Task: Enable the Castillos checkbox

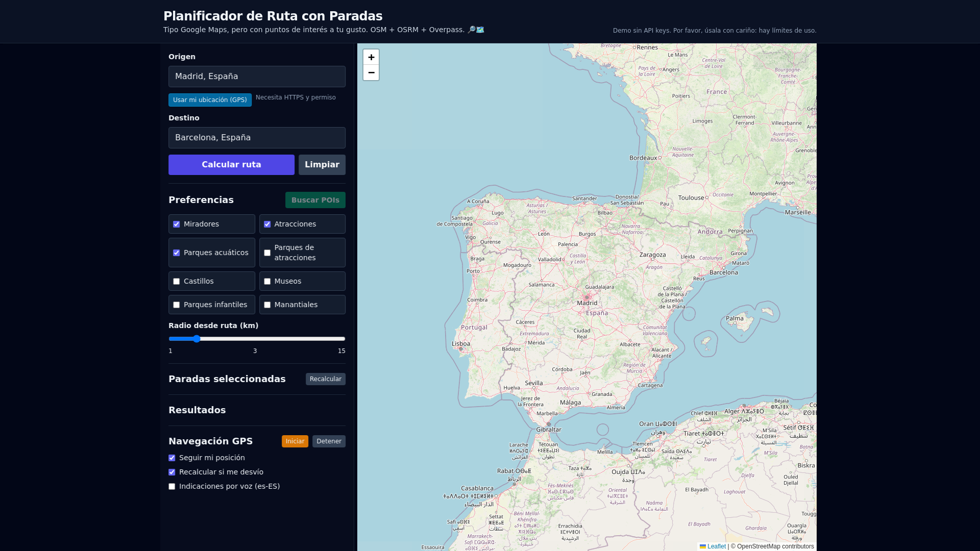Action: pyautogui.click(x=177, y=282)
